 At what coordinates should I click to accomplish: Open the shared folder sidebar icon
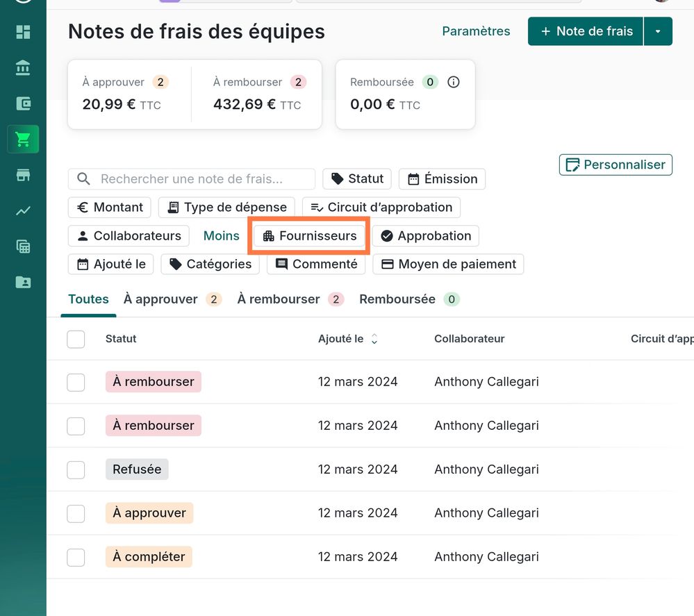point(23,282)
